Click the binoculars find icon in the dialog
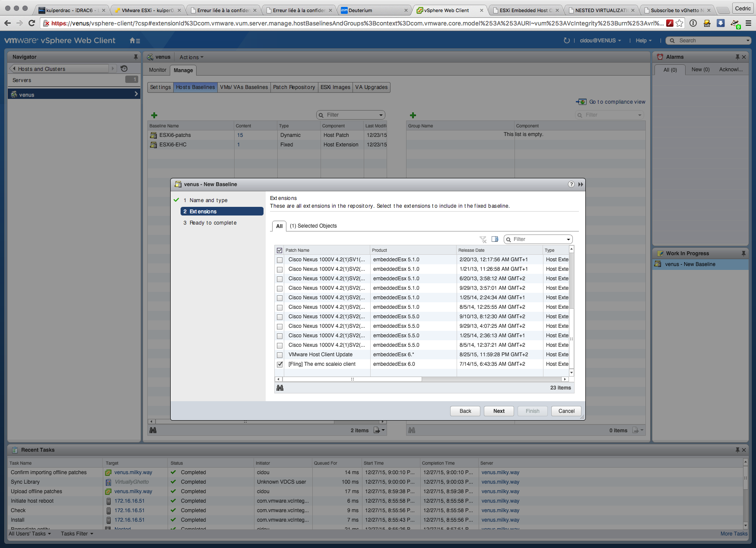Screen dimensions: 756x548 280,388
